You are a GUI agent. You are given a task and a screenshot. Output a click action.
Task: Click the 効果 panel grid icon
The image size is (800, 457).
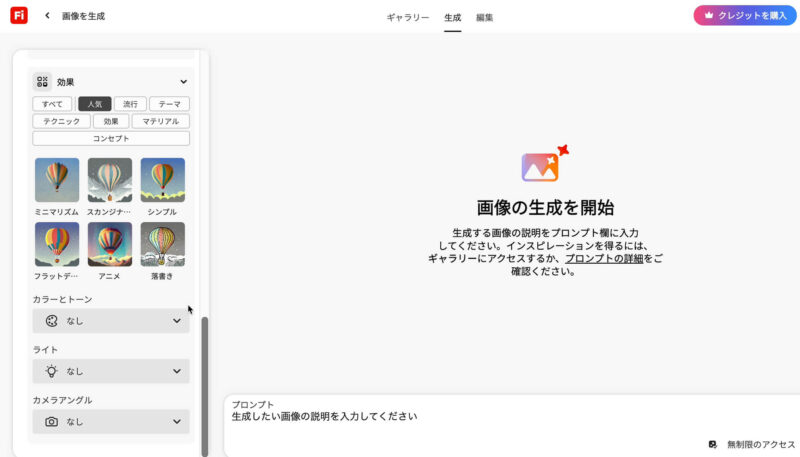coord(42,82)
